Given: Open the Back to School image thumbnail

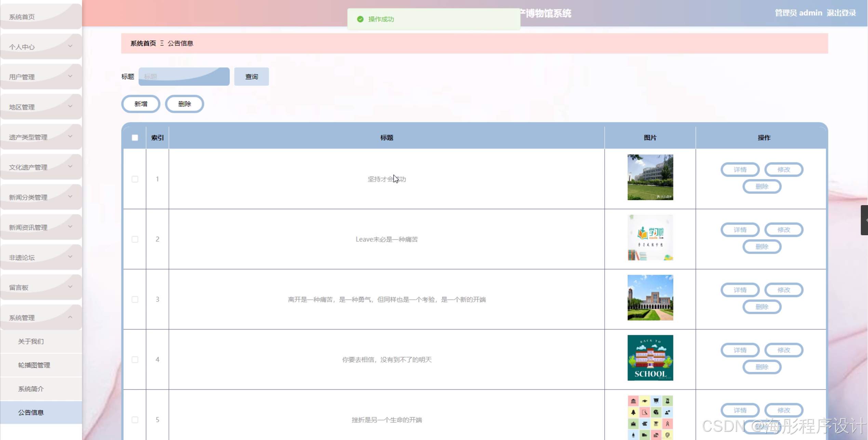Looking at the screenshot, I should [x=650, y=358].
